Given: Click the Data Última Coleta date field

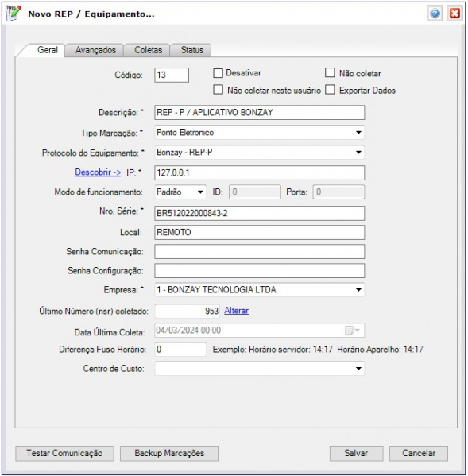Looking at the screenshot, I should (260, 331).
